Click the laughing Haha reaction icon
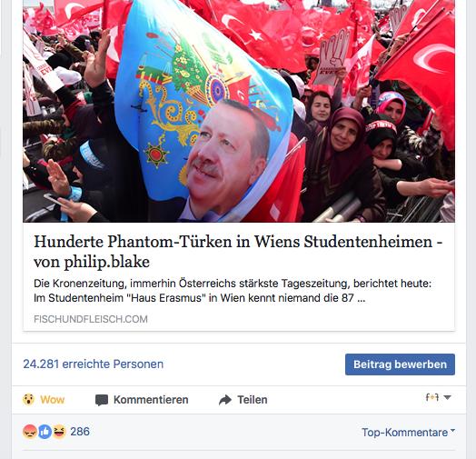This screenshot has height=459, width=476. 59,432
